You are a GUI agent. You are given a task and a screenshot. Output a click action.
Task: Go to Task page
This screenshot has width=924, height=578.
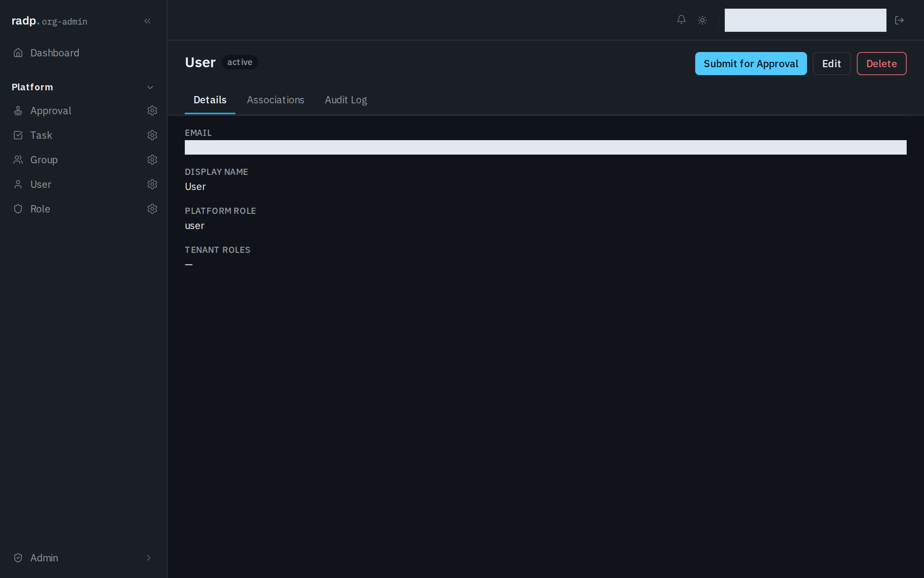[41, 135]
